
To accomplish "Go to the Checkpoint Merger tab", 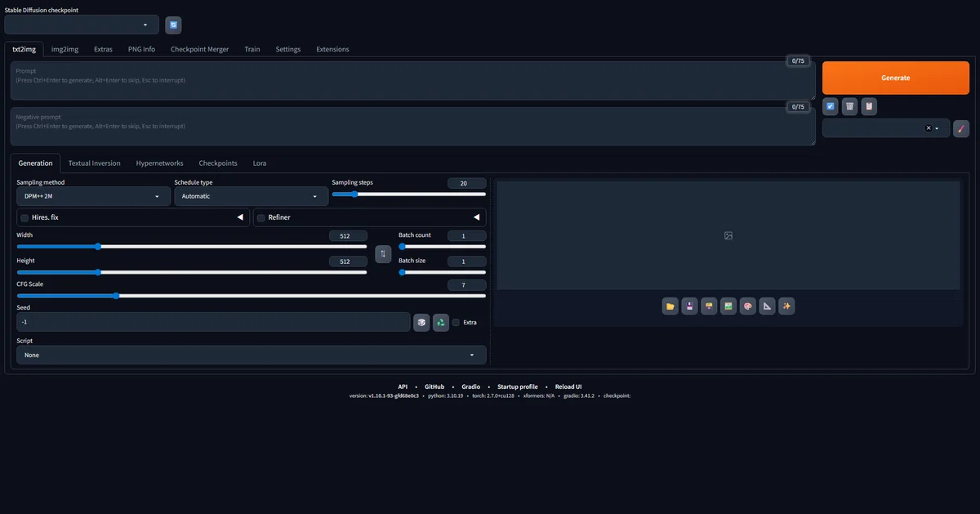I will coord(199,49).
